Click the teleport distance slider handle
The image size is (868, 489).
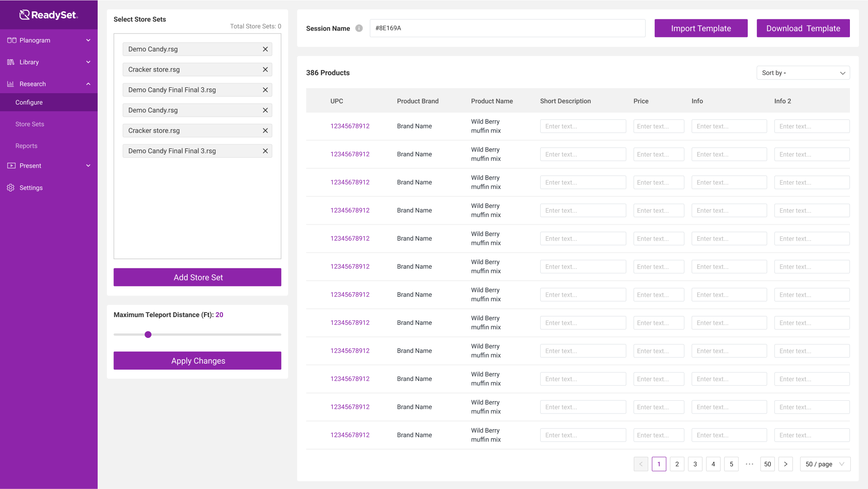148,335
